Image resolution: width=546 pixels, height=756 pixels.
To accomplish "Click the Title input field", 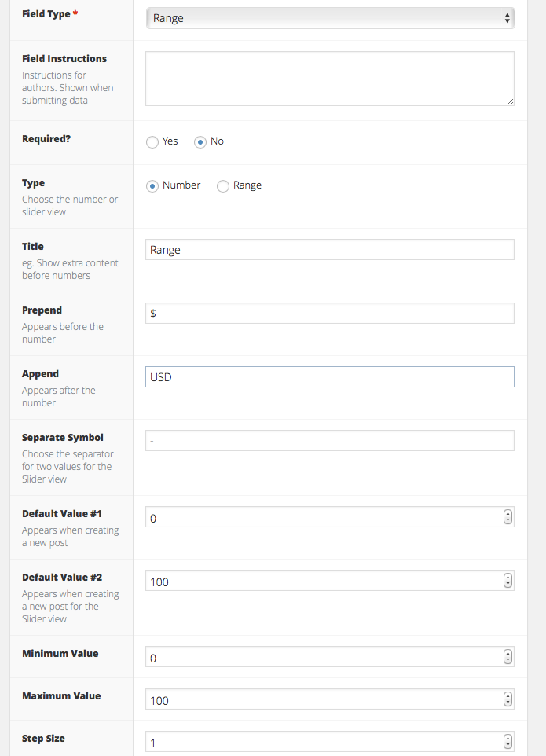I will (x=330, y=250).
